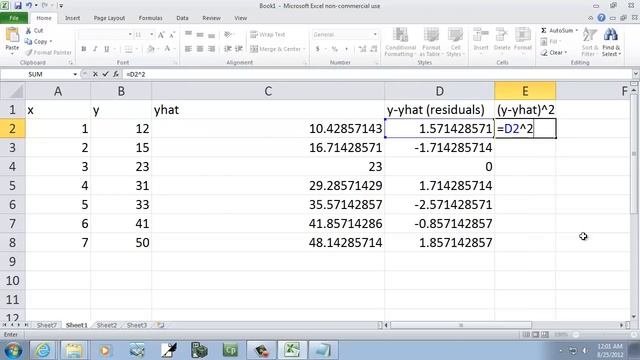Switch to the Insert ribbon tab
The height and width of the screenshot is (360, 640).
[x=72, y=18]
